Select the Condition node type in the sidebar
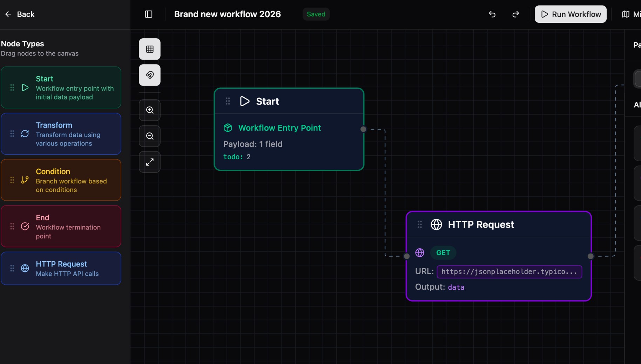This screenshot has width=641, height=364. click(61, 180)
